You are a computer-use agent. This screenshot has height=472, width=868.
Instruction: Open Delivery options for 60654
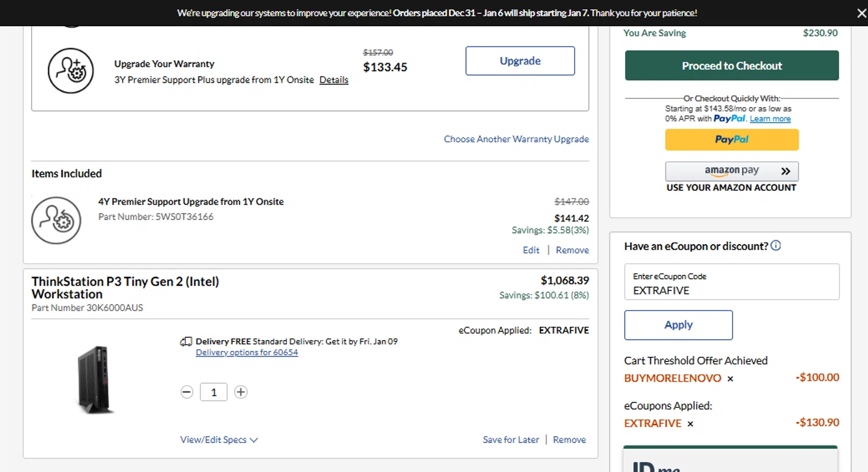247,352
